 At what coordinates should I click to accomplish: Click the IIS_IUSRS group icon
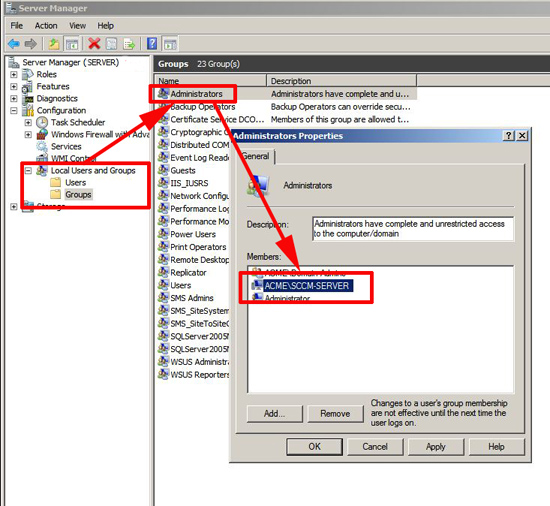tap(163, 183)
